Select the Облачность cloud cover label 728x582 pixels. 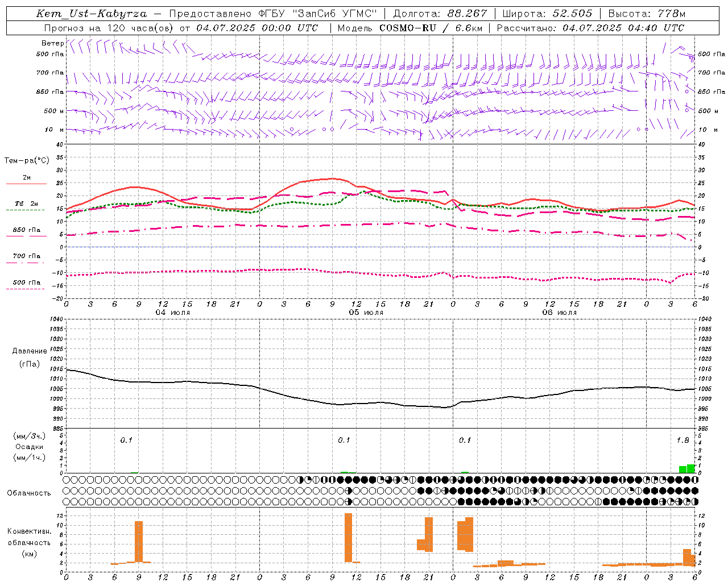coord(29,493)
